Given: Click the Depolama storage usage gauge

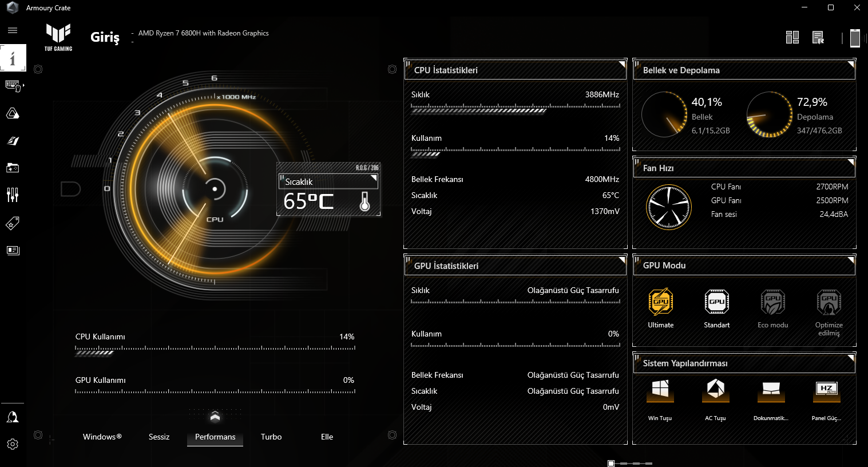Looking at the screenshot, I should coord(770,114).
